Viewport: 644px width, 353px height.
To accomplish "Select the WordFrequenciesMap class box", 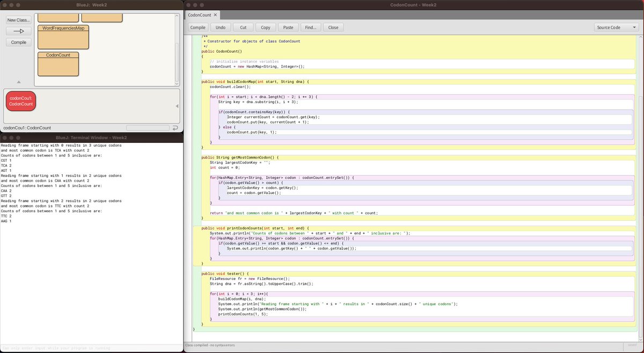I will click(x=63, y=37).
